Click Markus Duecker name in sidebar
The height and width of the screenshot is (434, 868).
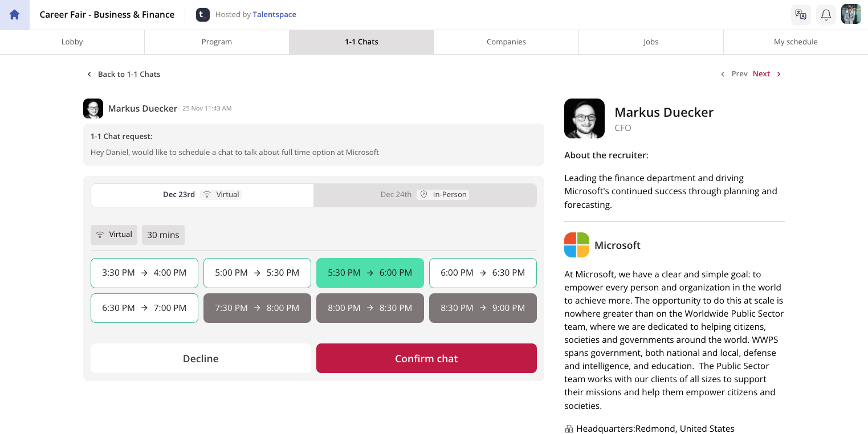click(664, 112)
